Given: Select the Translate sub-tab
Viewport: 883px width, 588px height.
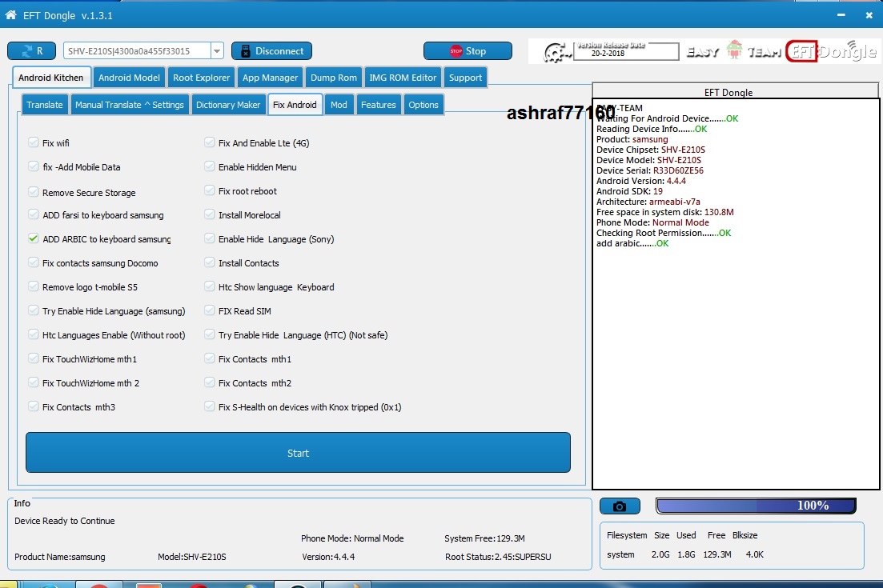Looking at the screenshot, I should [45, 105].
